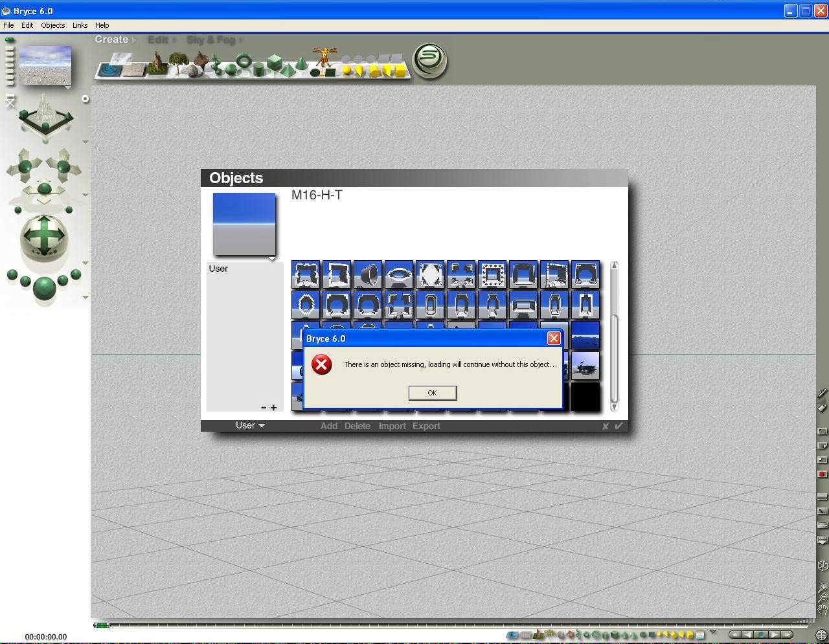Open the File menu
This screenshot has width=829, height=644.
[8, 25]
